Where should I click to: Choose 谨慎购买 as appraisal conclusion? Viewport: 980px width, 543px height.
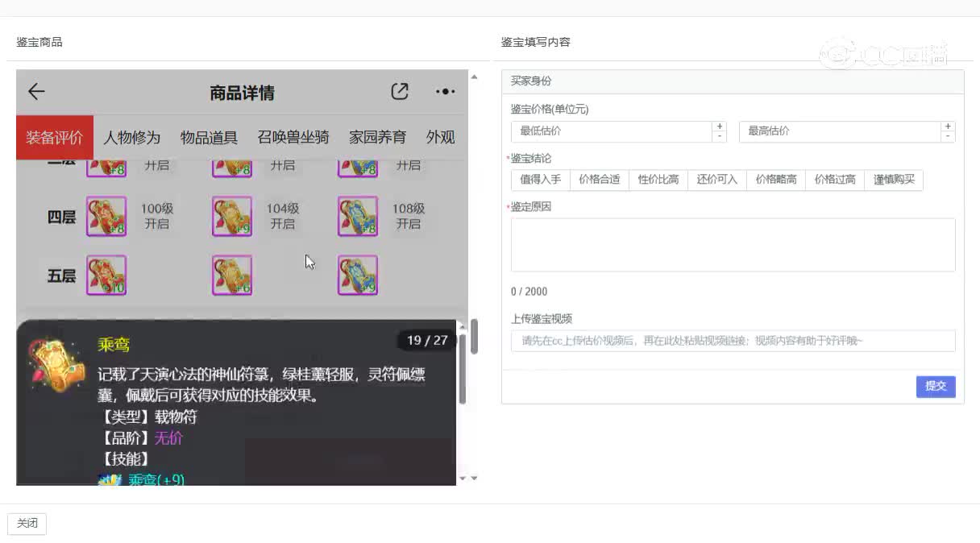[x=894, y=180]
